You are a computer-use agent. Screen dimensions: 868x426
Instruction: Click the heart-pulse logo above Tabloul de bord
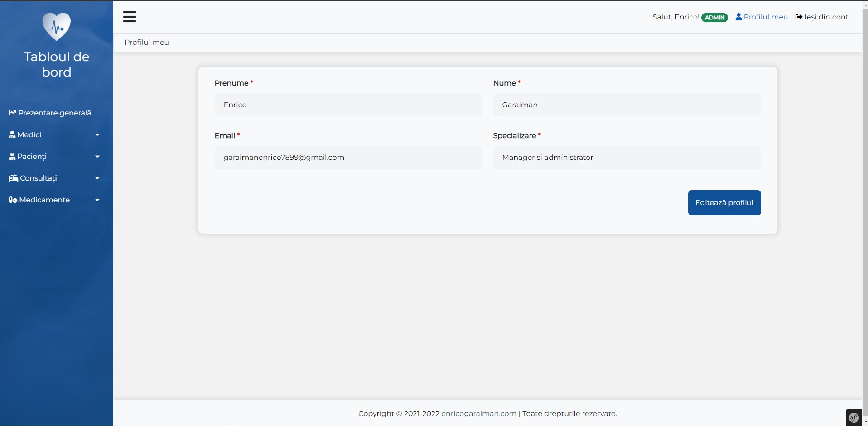click(56, 26)
